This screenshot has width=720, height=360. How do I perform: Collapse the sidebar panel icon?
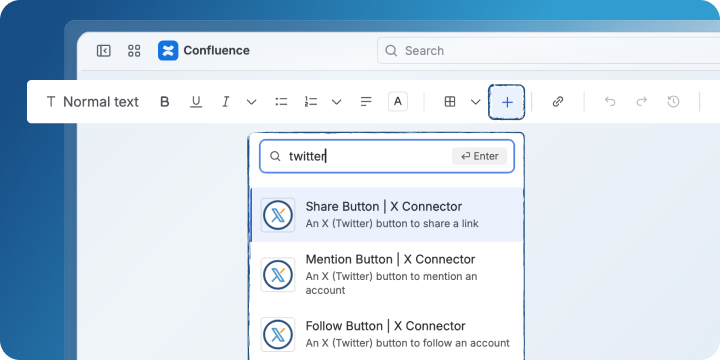tap(104, 51)
